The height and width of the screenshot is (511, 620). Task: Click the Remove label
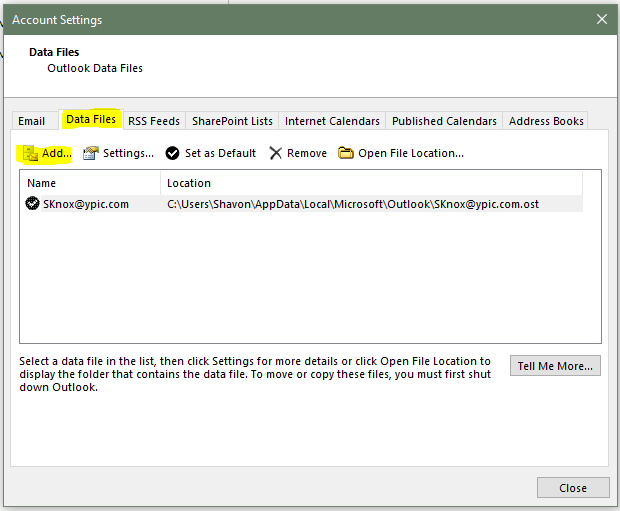[307, 153]
